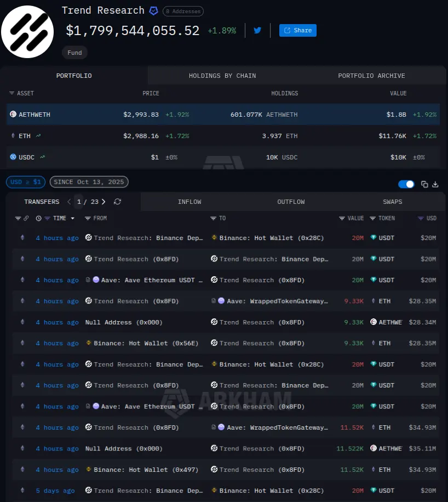This screenshot has width=448, height=502.
Task: Toggle the blue switch above the transfers table
Action: 406,184
